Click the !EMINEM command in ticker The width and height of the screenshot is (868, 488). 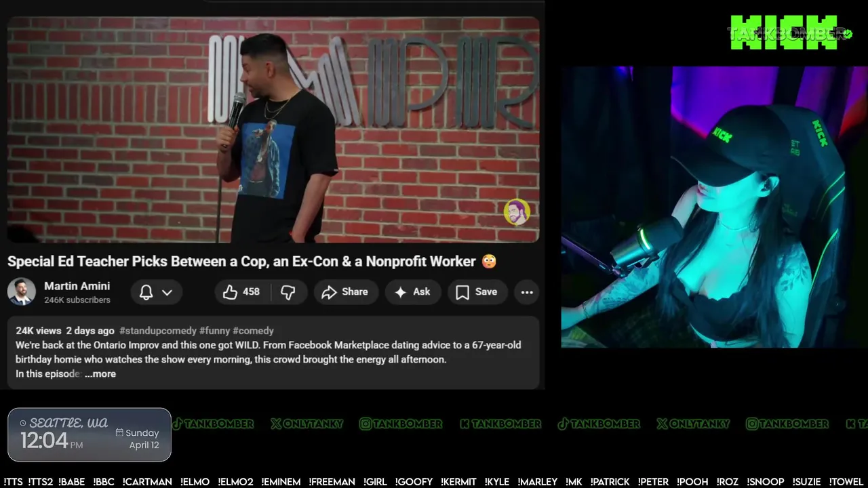click(281, 482)
